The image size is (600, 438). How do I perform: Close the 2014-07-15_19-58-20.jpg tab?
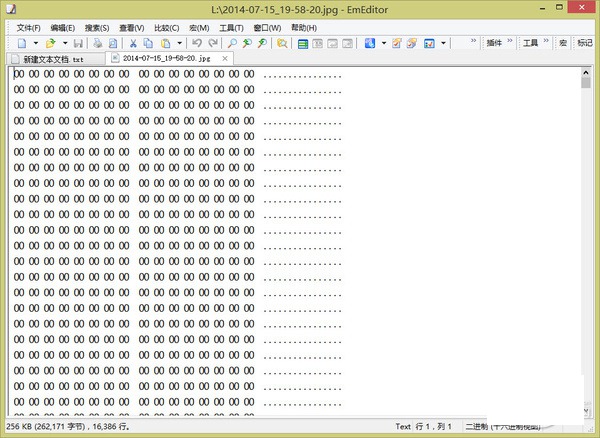(225, 59)
